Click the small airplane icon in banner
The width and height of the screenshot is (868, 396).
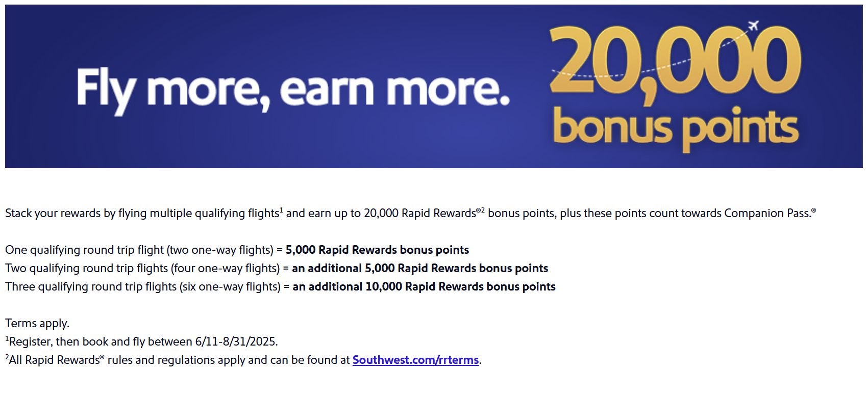click(753, 25)
